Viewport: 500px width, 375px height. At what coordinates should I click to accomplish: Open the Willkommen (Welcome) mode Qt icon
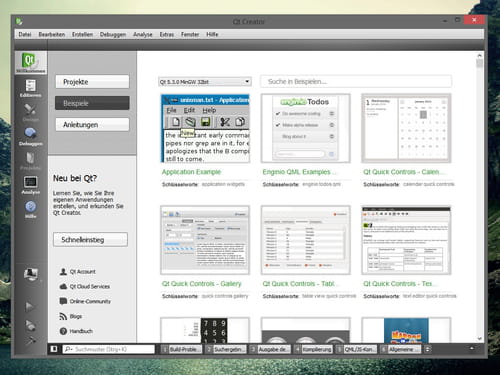point(30,62)
